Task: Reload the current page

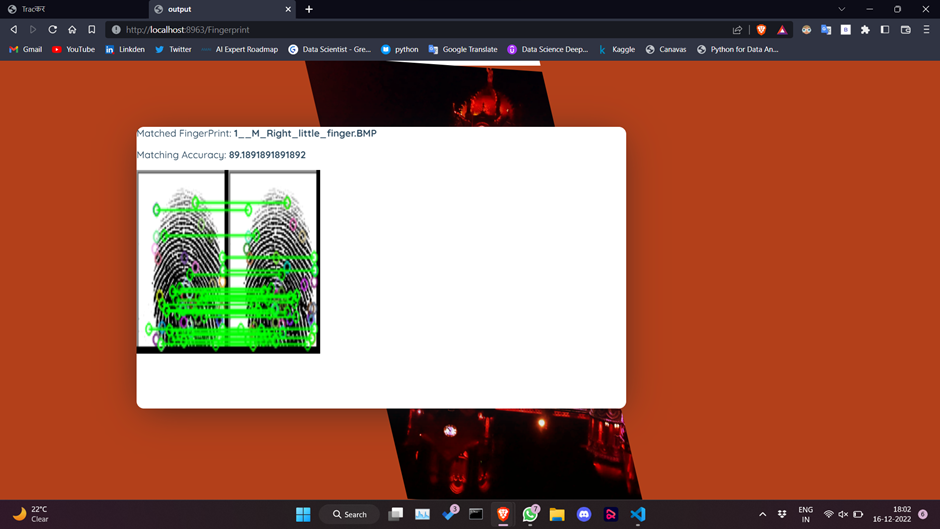Action: pos(53,29)
